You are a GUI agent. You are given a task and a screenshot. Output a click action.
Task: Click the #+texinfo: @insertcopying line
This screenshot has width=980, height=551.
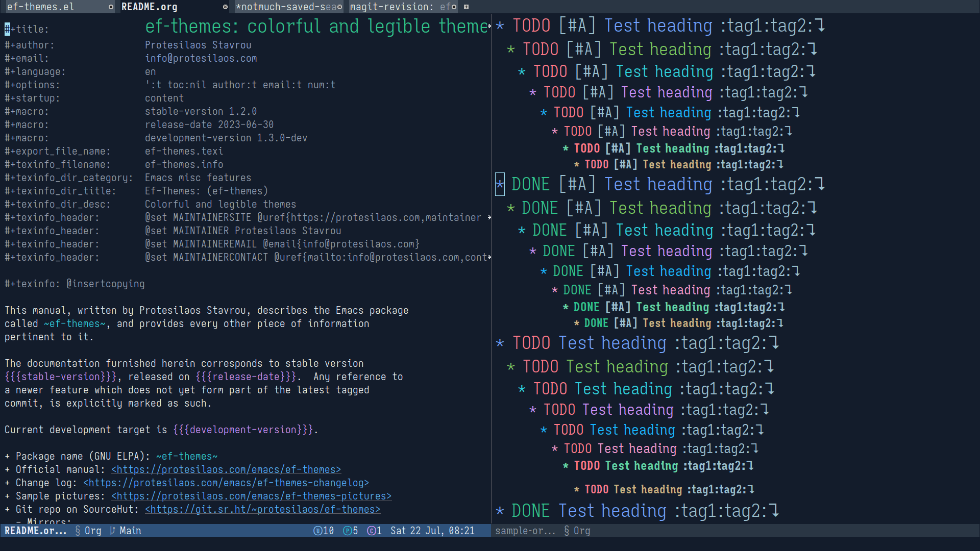[x=75, y=284]
